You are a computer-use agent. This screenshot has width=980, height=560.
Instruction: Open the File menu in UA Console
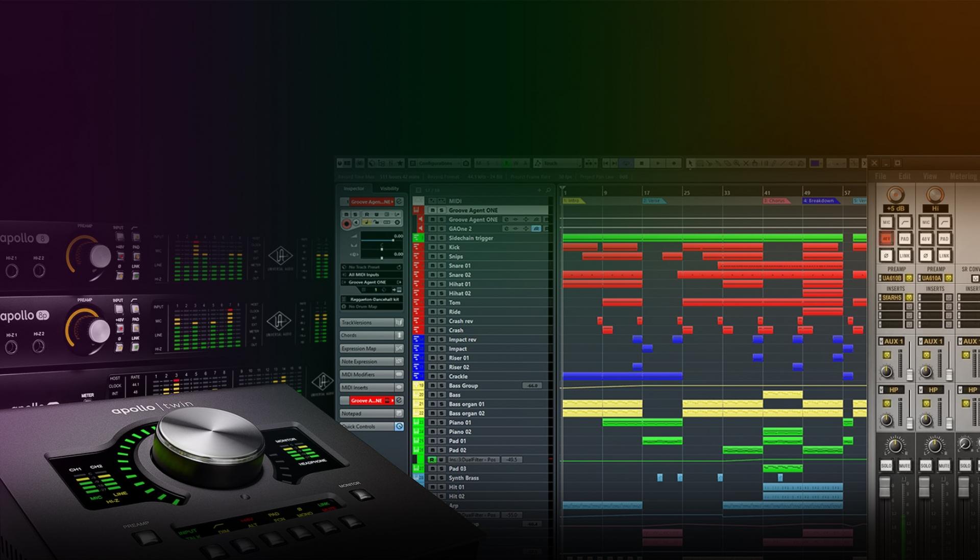[881, 176]
